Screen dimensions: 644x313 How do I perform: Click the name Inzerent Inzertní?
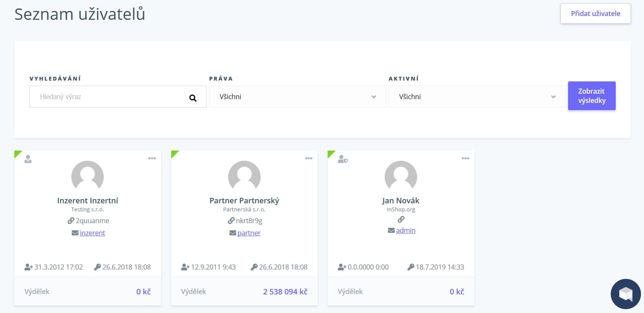(x=87, y=200)
